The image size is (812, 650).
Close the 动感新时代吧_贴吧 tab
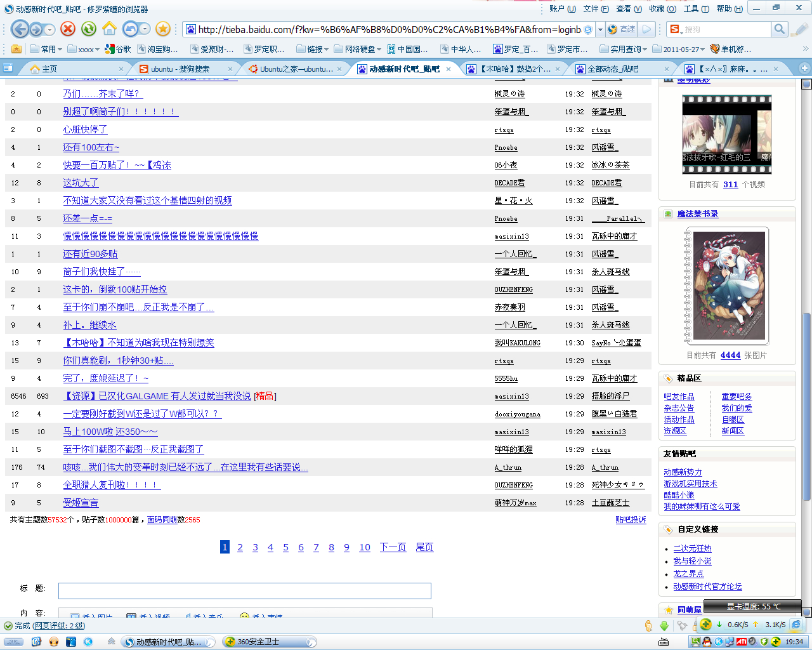448,69
